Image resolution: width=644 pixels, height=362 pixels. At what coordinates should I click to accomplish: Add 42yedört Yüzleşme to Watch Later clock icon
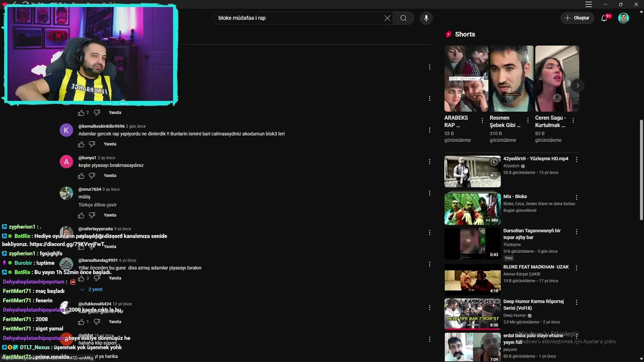494,162
